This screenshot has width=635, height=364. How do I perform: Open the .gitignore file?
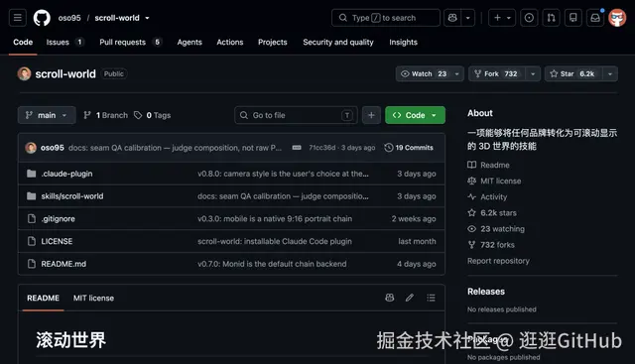point(58,218)
